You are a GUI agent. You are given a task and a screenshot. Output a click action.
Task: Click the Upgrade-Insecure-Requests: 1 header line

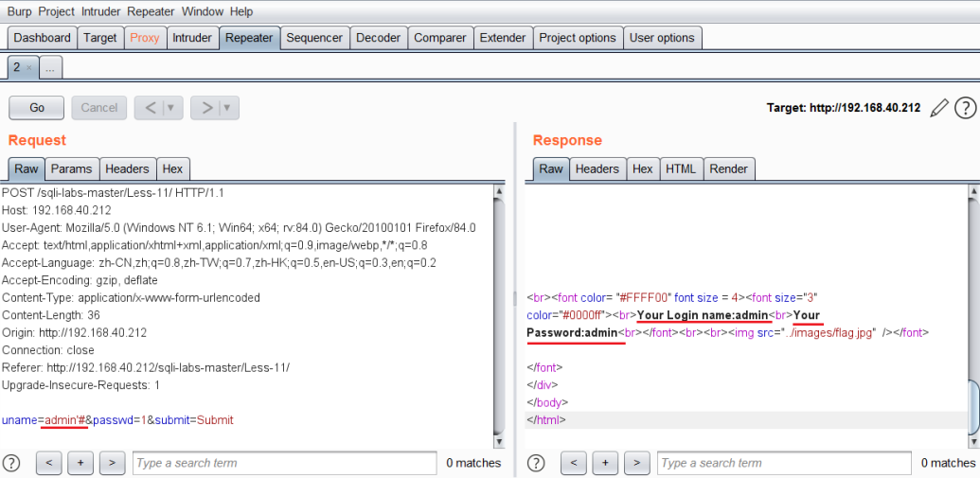point(80,385)
